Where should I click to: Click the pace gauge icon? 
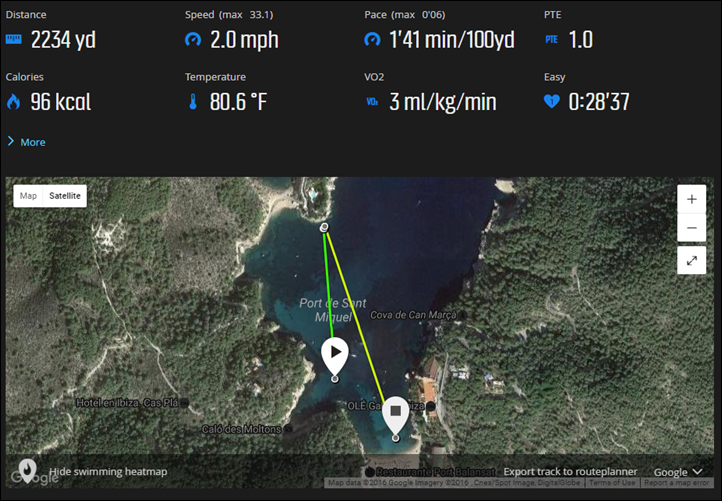(372, 40)
